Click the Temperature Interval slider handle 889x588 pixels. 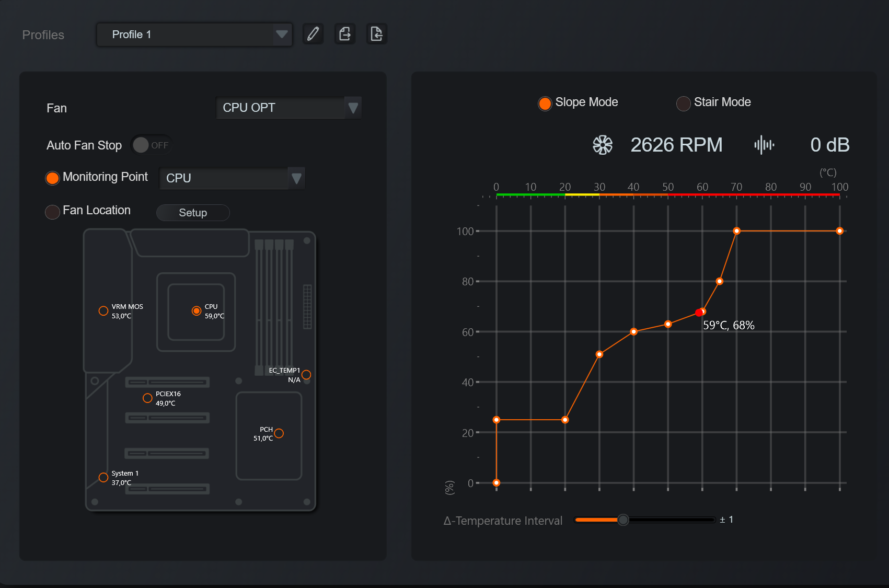pyautogui.click(x=623, y=520)
